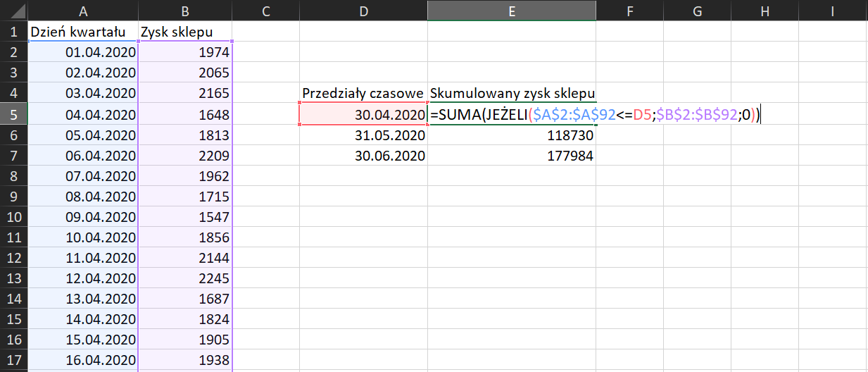Click the profit cell 1547
Viewport: 868px width, 372px height.
[x=185, y=217]
